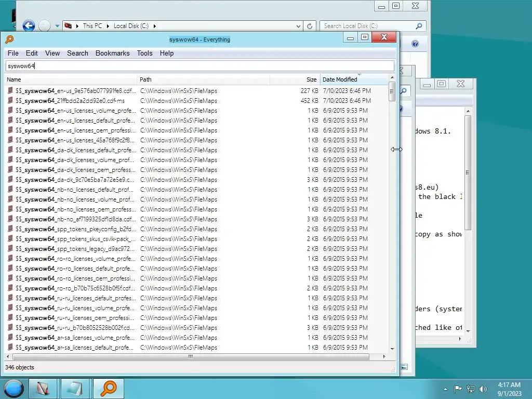Select $$_syswow64_ro-ro_b70b75c6528b0f5f.cdf row

(x=197, y=288)
